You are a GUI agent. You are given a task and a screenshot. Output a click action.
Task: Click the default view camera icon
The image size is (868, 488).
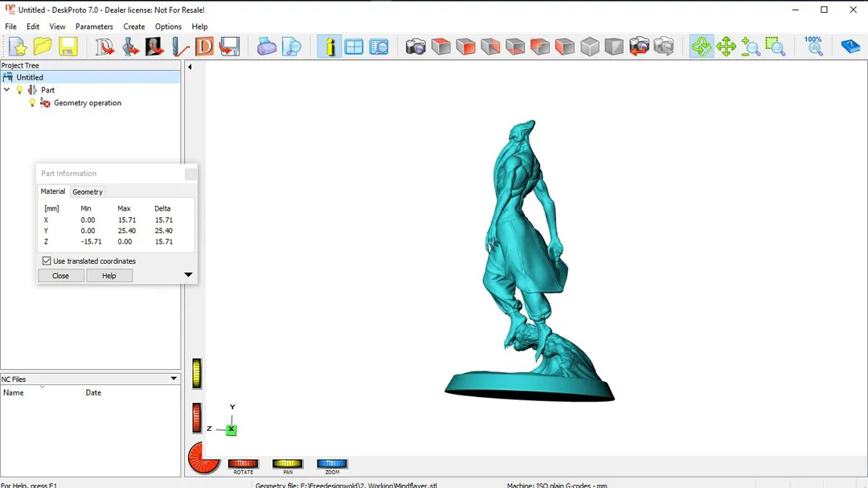coord(416,47)
